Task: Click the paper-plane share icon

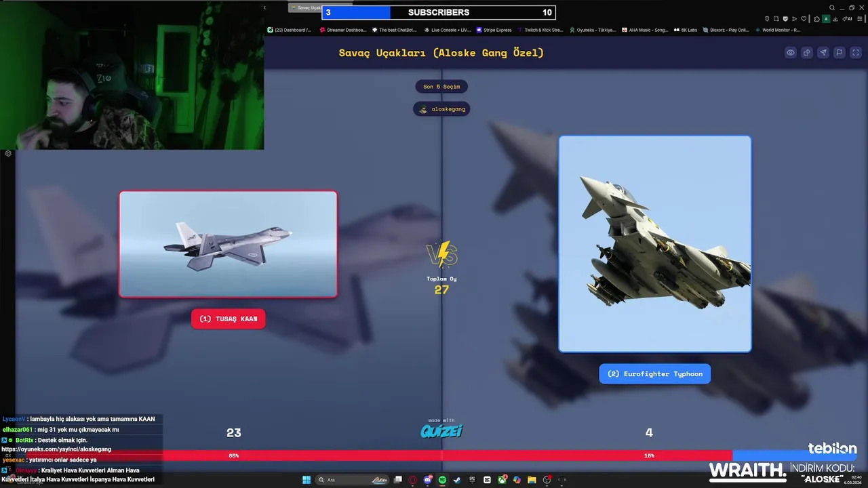Action: [x=823, y=53]
